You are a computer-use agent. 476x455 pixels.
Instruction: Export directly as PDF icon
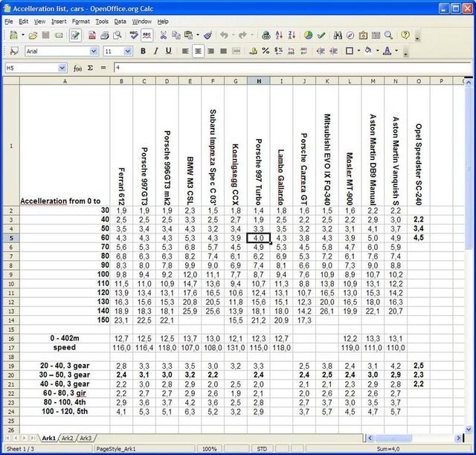(x=92, y=36)
